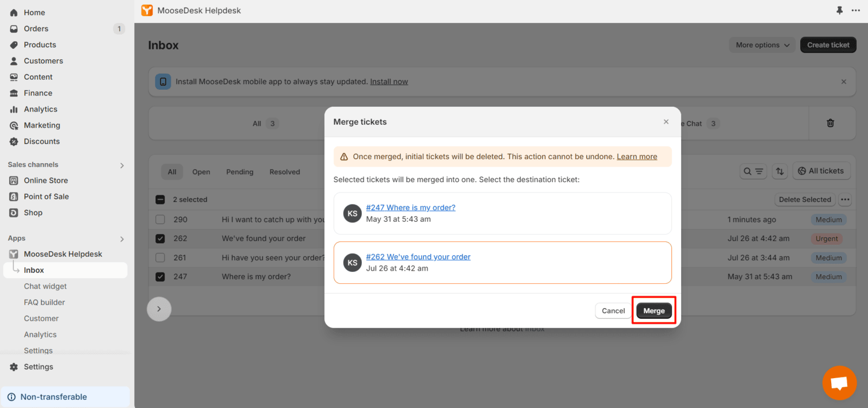The width and height of the screenshot is (868, 408).
Task: Click the Point of Sale icon
Action: point(14,197)
